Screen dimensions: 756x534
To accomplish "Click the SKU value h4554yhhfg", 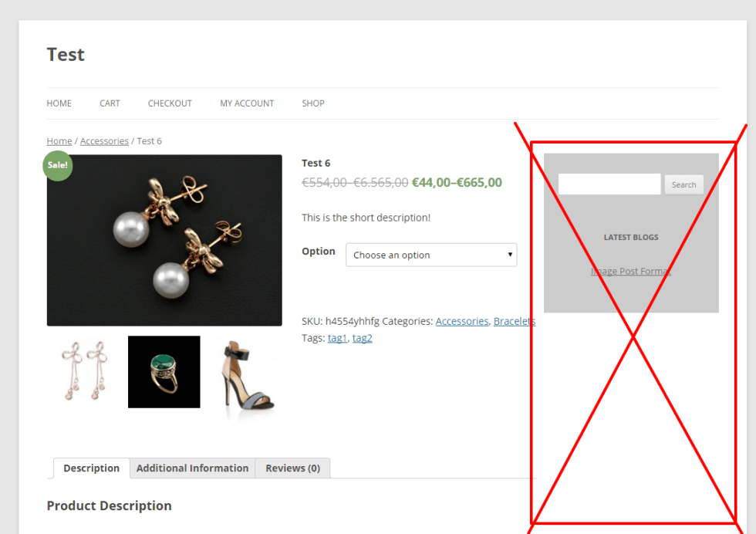I will 353,321.
